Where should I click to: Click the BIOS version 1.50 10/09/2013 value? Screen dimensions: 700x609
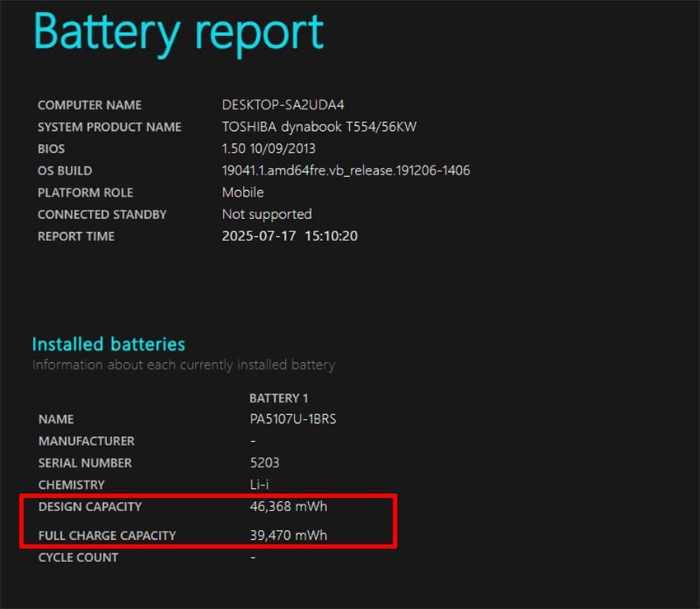(x=268, y=149)
